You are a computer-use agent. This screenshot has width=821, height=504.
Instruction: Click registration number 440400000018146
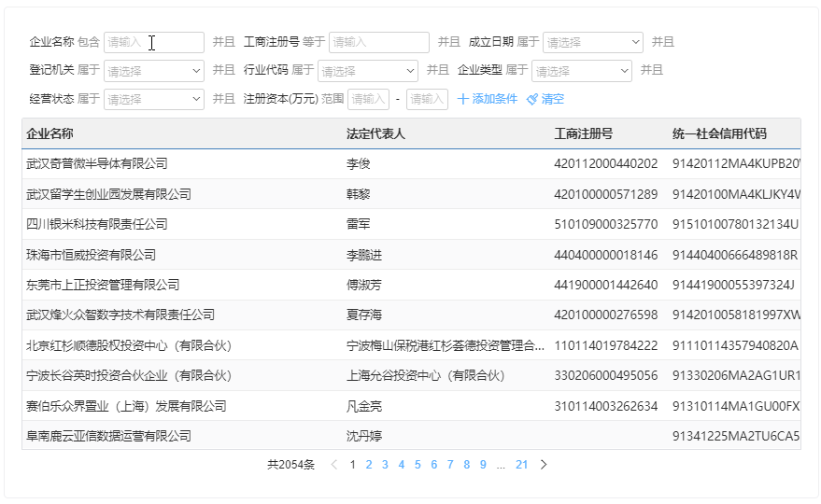tap(606, 255)
